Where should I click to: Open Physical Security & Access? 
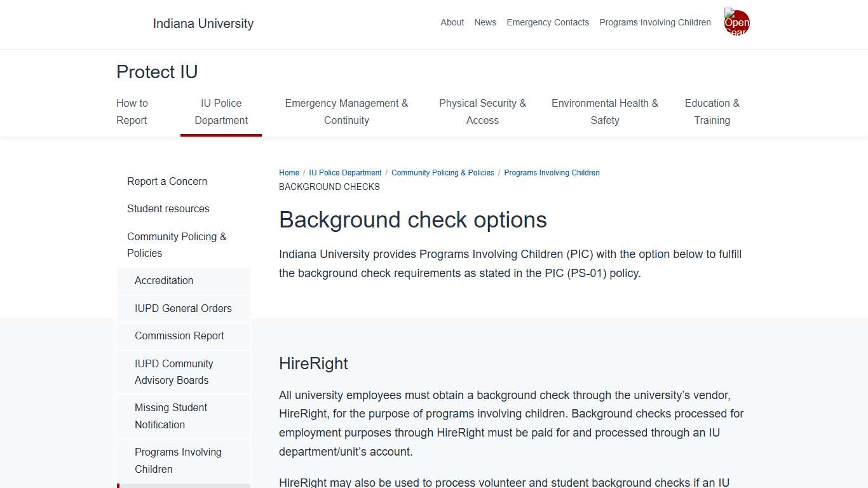[x=482, y=112]
